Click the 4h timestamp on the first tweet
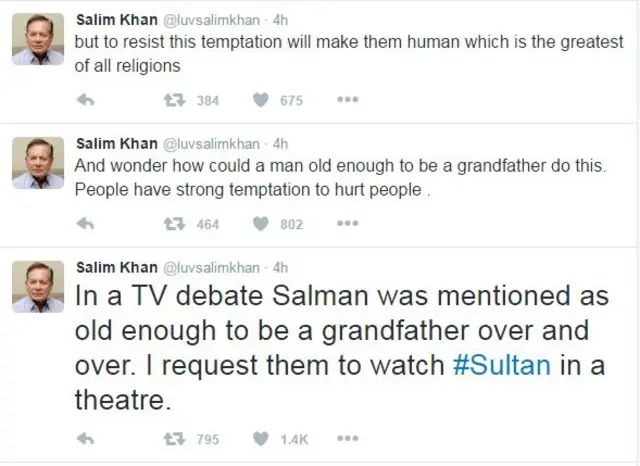Screen dimensions: 640x466 point(281,21)
